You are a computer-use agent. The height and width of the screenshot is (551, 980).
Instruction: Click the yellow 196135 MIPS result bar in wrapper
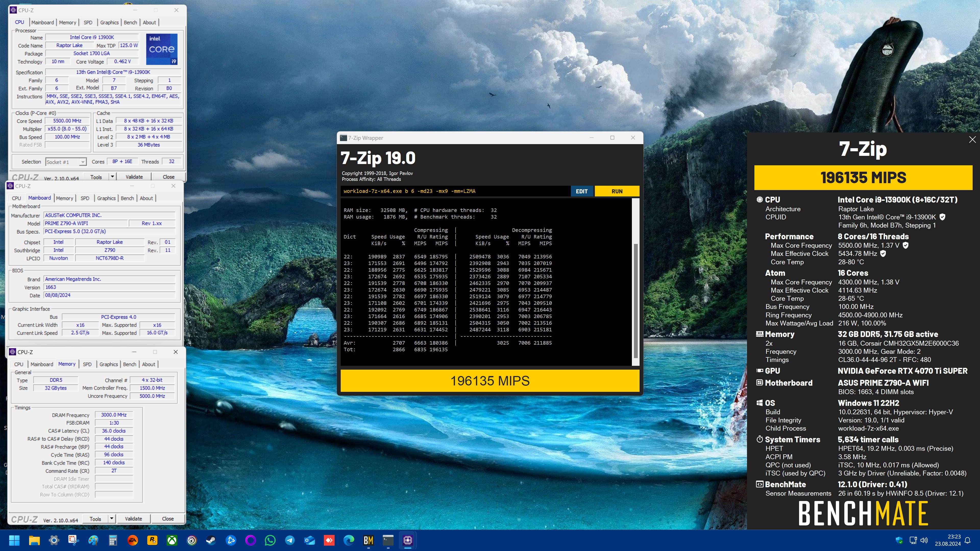pyautogui.click(x=490, y=381)
